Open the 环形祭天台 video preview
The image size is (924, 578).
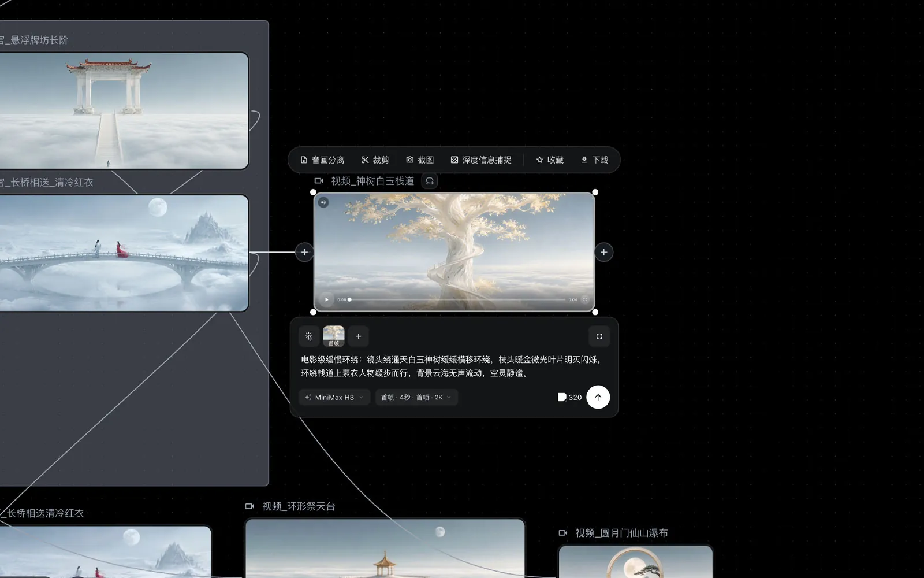click(385, 548)
